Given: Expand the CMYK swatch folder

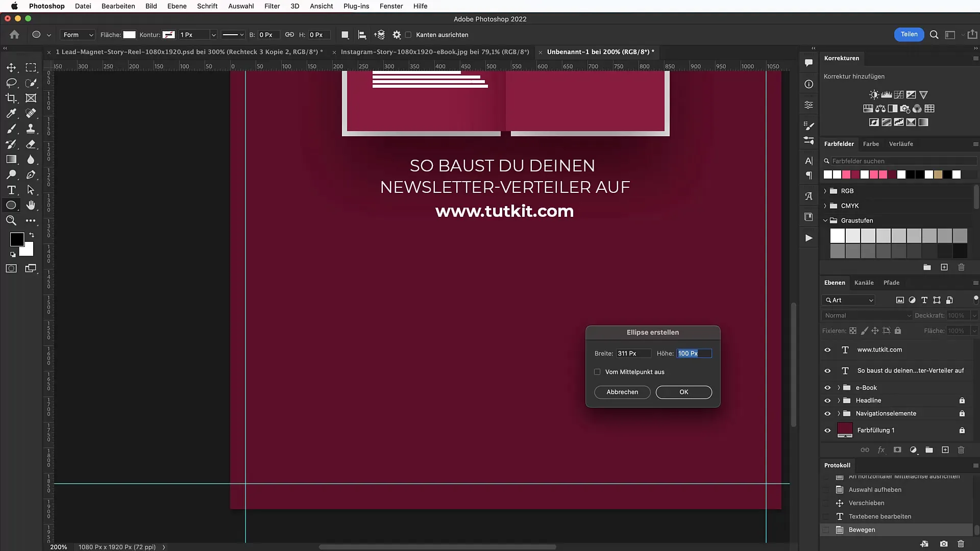Looking at the screenshot, I should pos(825,206).
